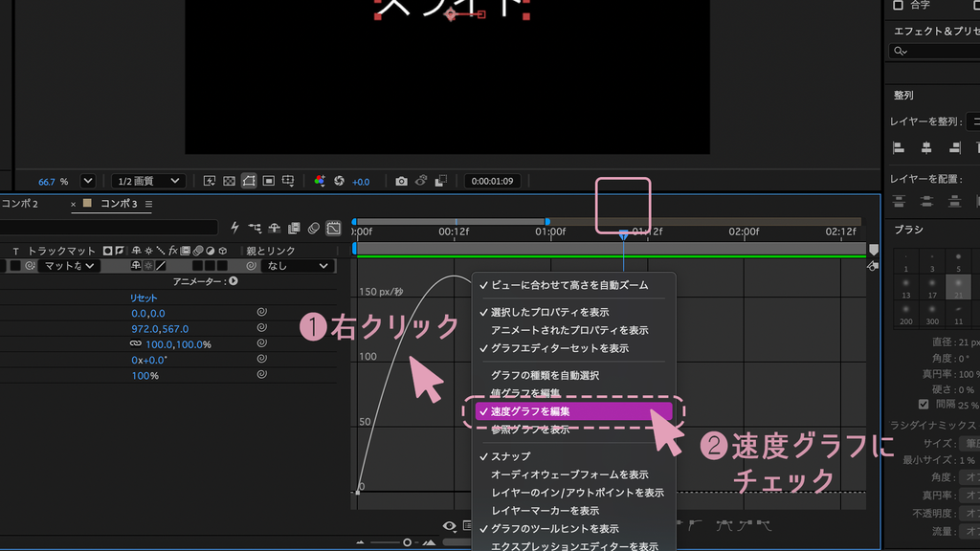Toggle the mask and shape path visibility icon

click(x=249, y=181)
